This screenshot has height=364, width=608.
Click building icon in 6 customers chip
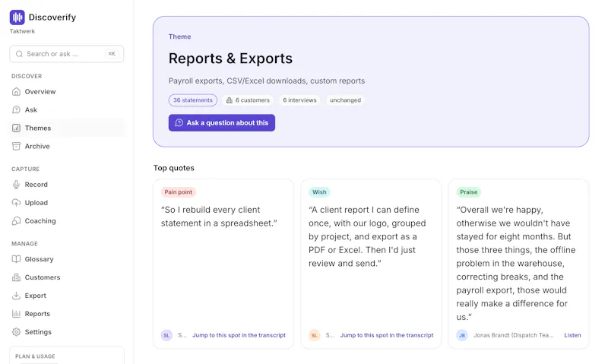click(230, 100)
